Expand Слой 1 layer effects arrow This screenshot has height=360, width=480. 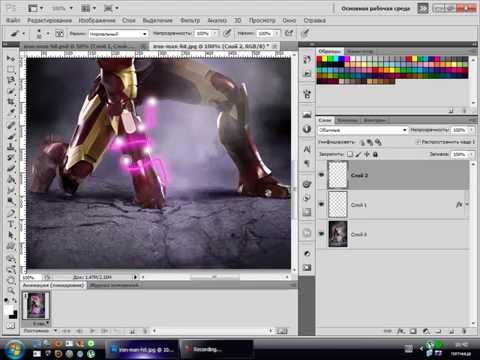(x=467, y=204)
